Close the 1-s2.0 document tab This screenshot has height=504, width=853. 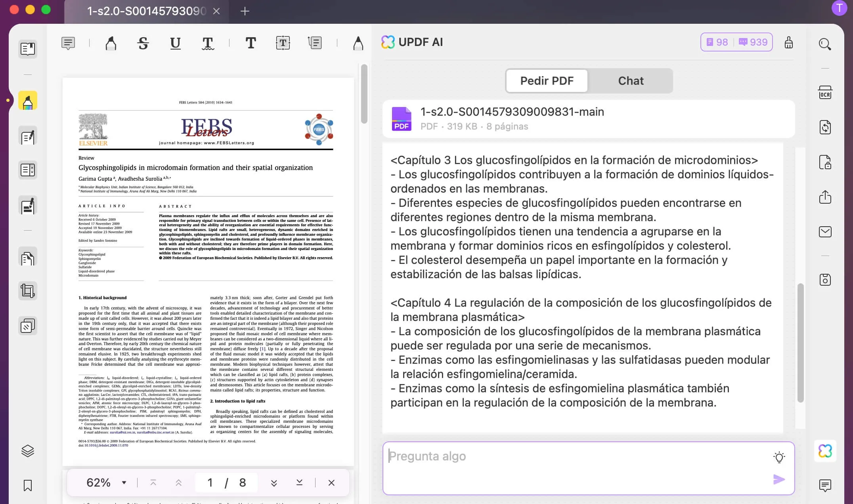pyautogui.click(x=216, y=11)
